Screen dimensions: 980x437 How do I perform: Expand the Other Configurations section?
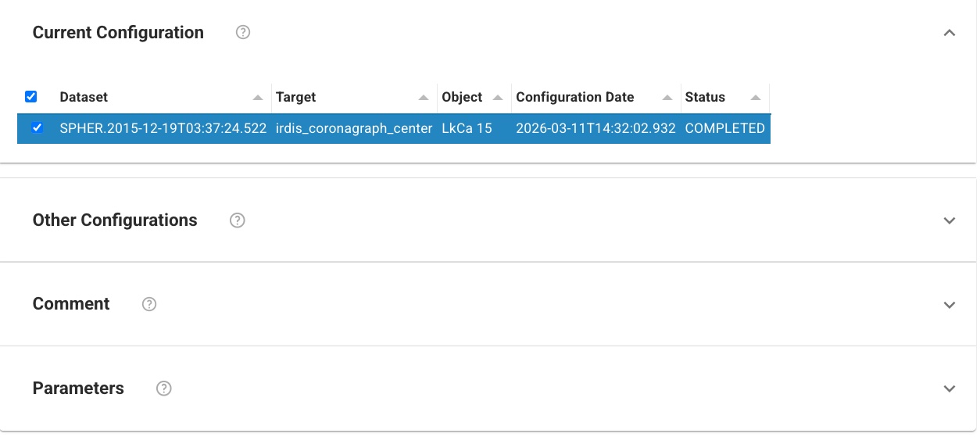(950, 220)
